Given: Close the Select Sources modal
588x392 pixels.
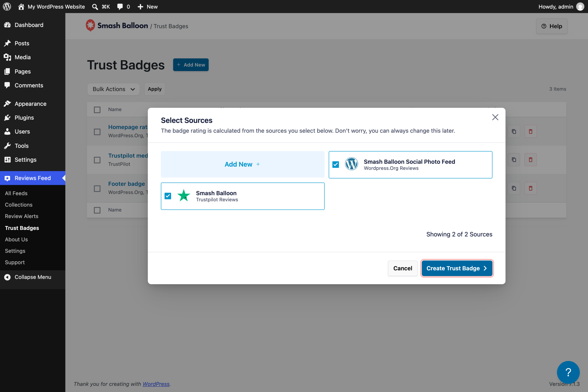Looking at the screenshot, I should pyautogui.click(x=495, y=117).
